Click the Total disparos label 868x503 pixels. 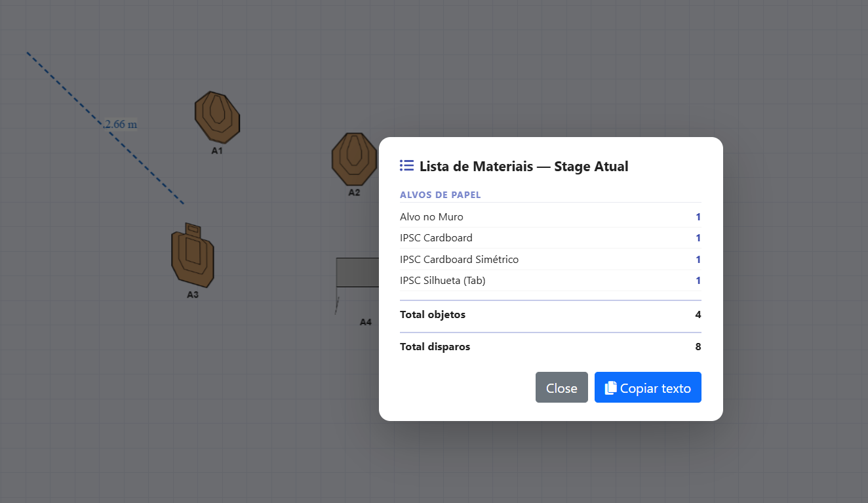point(435,347)
